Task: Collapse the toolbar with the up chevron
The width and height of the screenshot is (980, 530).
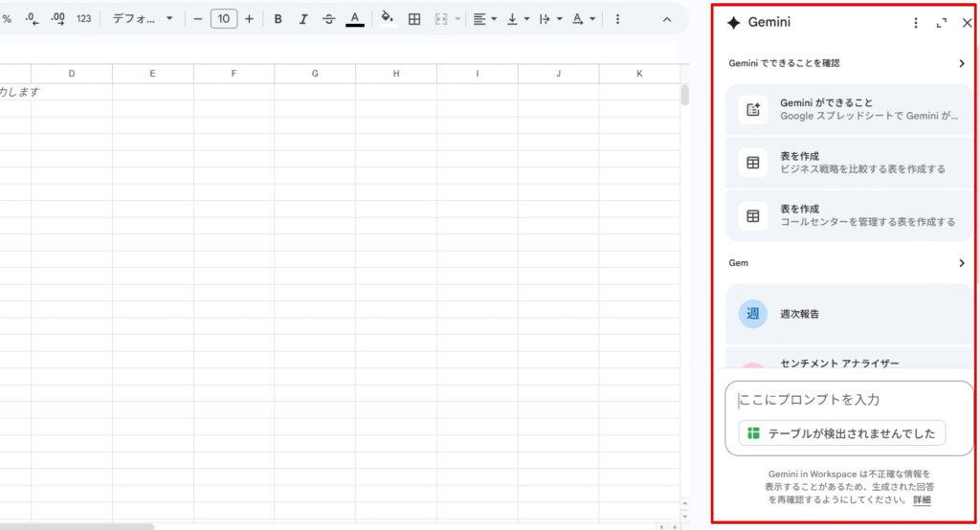Action: [x=667, y=19]
